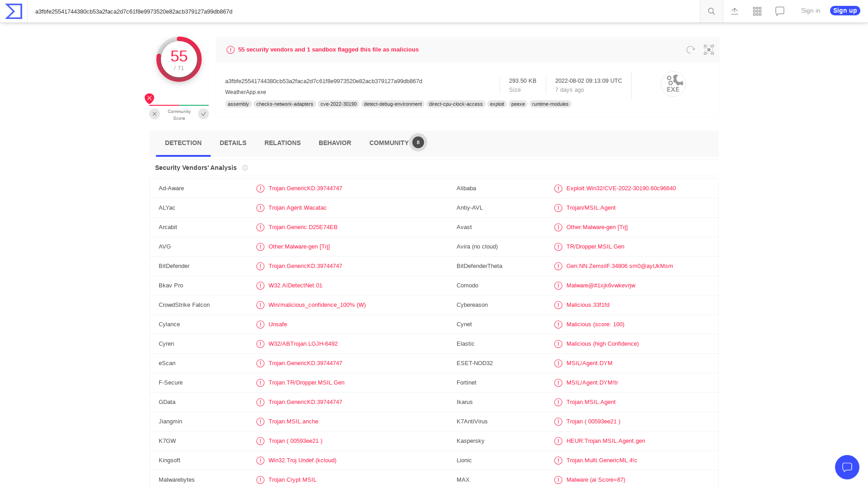The image size is (868, 488).
Task: Click the info icon beside Security Vendors' Analysis
Action: [245, 168]
